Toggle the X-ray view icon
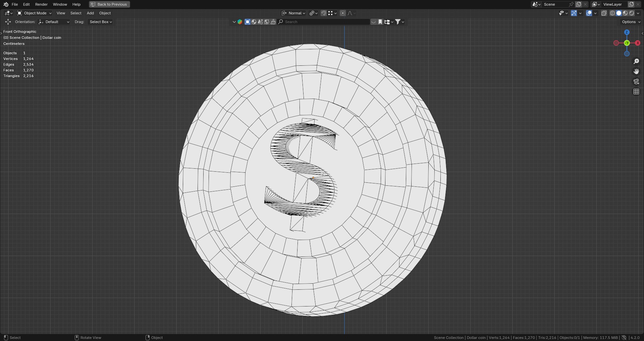644x341 pixels. pyautogui.click(x=604, y=13)
